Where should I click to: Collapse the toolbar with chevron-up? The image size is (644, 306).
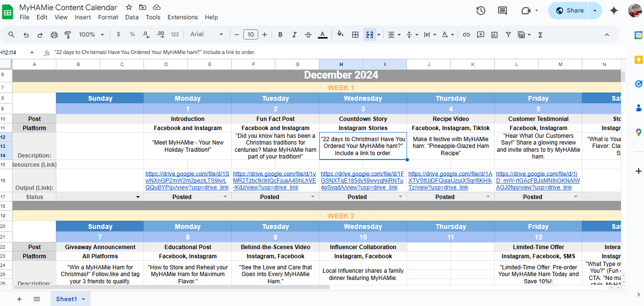607,35
